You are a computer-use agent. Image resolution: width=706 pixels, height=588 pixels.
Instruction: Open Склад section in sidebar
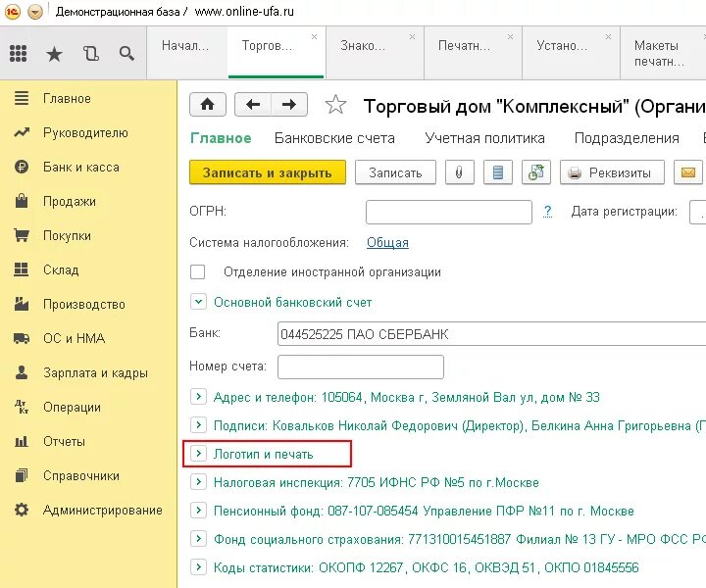coord(61,269)
